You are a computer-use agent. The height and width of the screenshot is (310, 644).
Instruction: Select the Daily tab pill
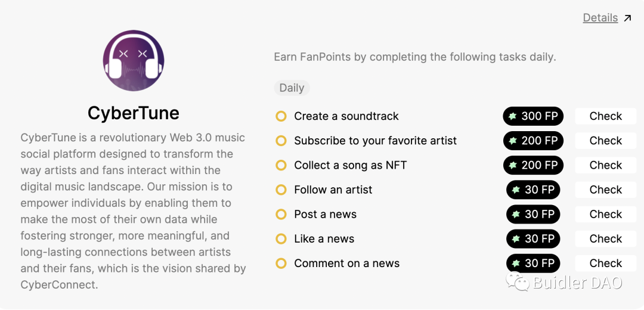[292, 88]
